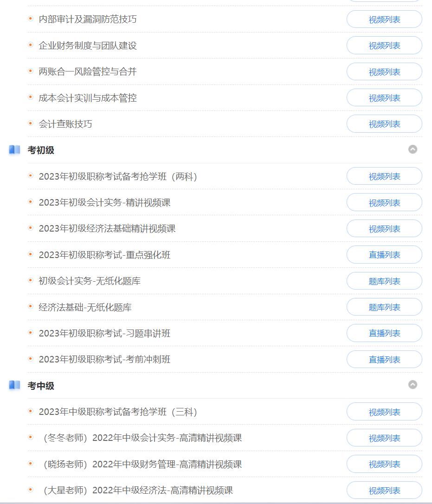Viewport: 432px width, 504px height.
Task: Click the book icon beside 考初级
Action: coord(14,150)
